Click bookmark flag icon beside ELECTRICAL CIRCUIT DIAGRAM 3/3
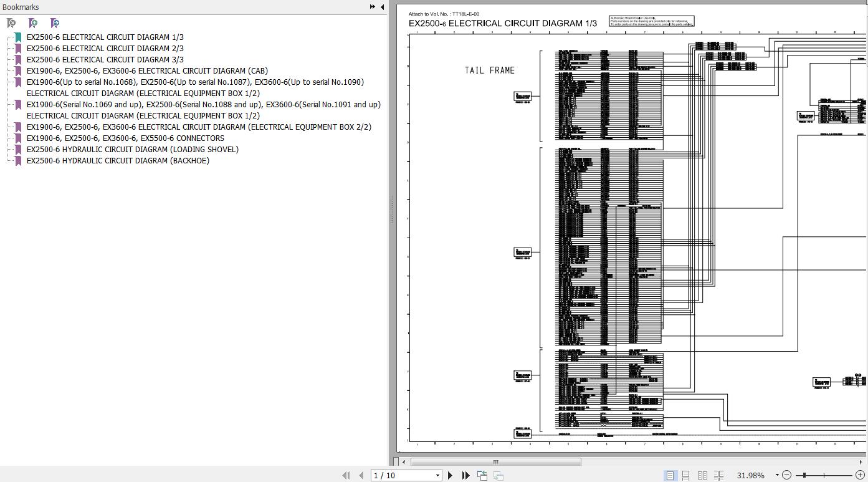 (18, 60)
